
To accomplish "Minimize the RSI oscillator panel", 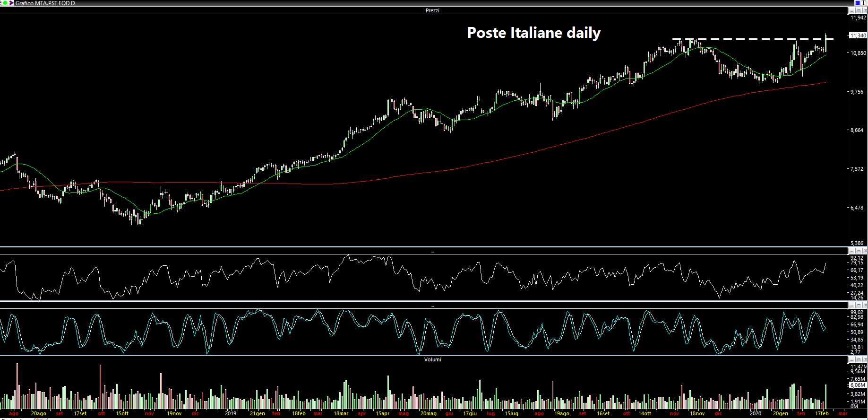I will pyautogui.click(x=852, y=251).
